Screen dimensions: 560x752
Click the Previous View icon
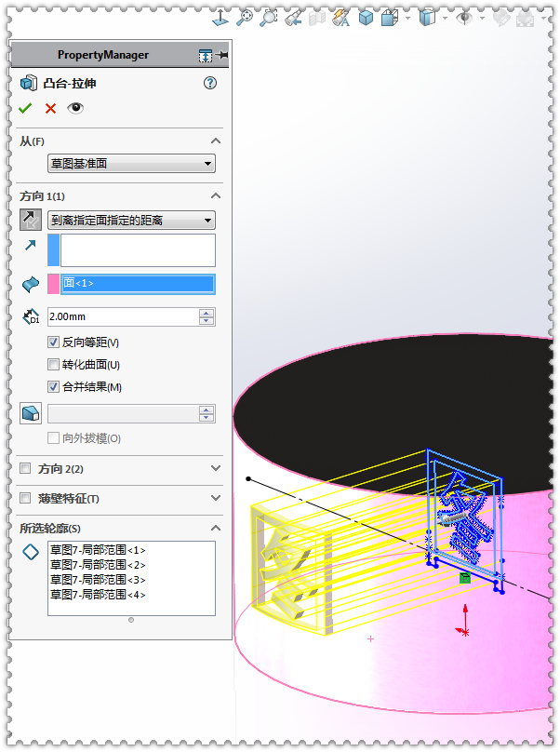293,19
